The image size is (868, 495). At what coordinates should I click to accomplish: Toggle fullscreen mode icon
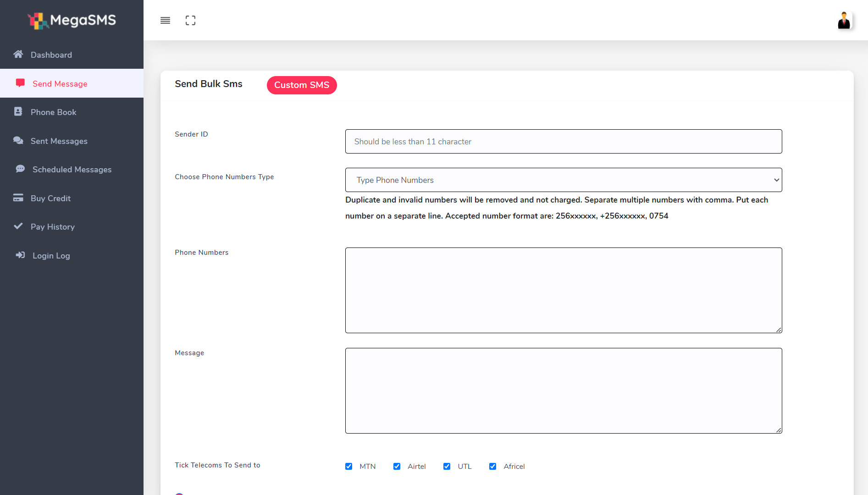tap(190, 21)
